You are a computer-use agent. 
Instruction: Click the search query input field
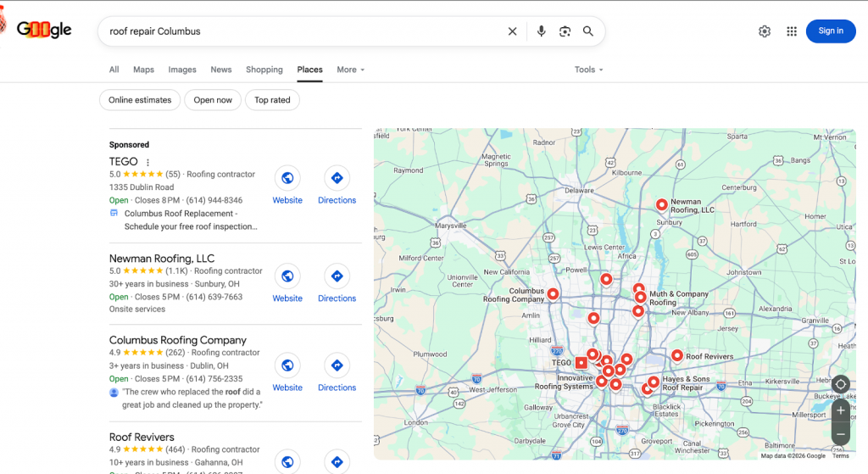pyautogui.click(x=304, y=31)
